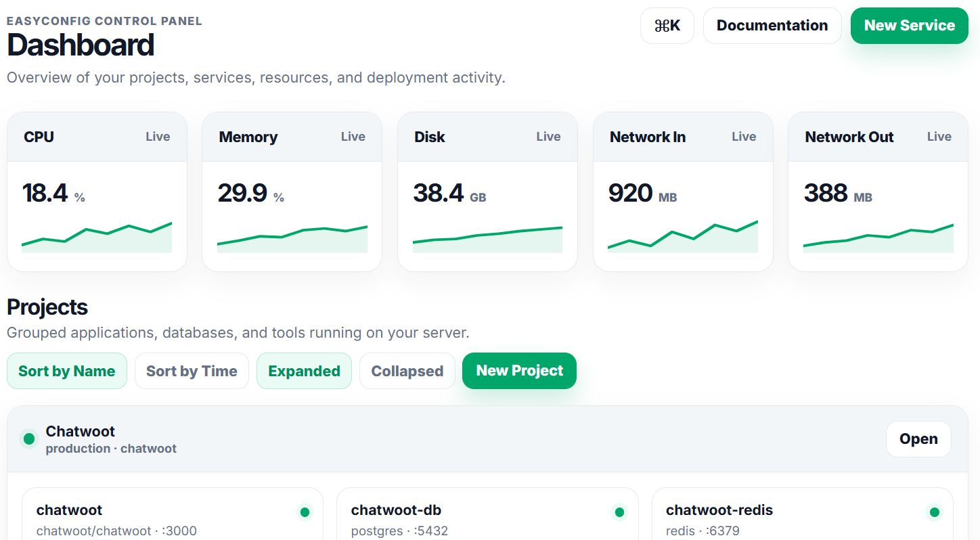Create a New Project
The image size is (980, 540).
(519, 371)
